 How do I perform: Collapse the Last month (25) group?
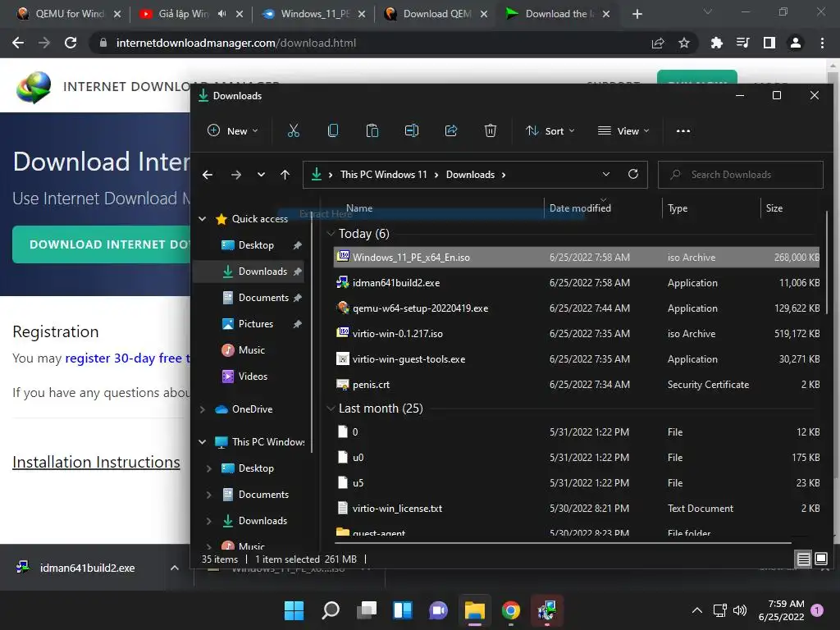tap(331, 409)
